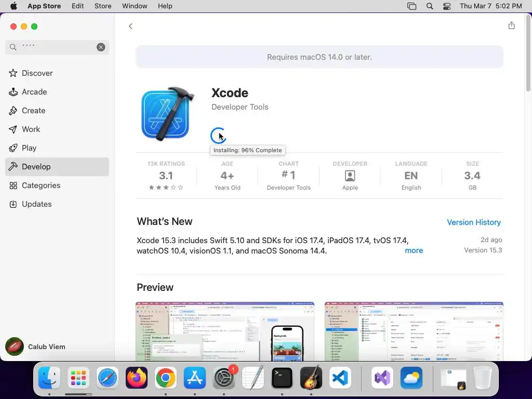Image resolution: width=532 pixels, height=399 pixels.
Task: Open the Apple menu
Action: (x=14, y=6)
